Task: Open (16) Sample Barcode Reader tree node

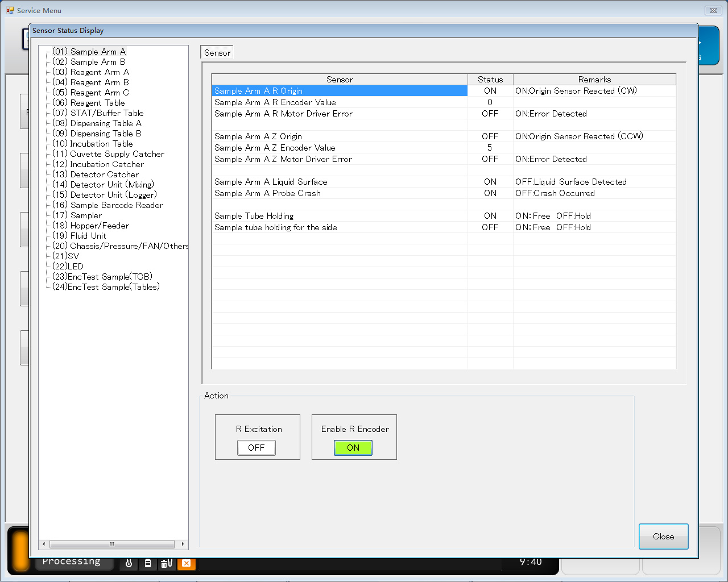Action: (116, 205)
